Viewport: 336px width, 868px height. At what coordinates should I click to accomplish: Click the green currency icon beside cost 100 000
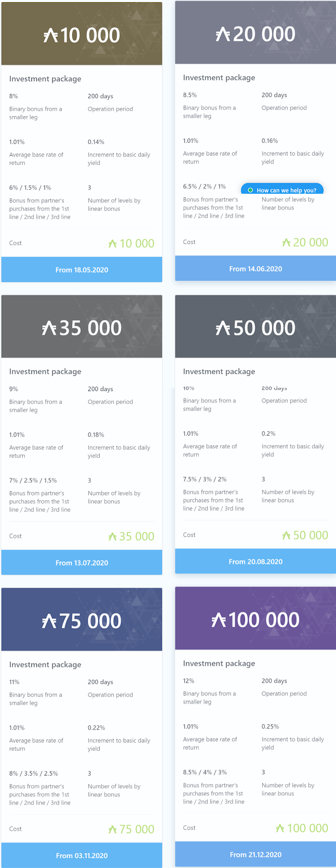[280, 828]
